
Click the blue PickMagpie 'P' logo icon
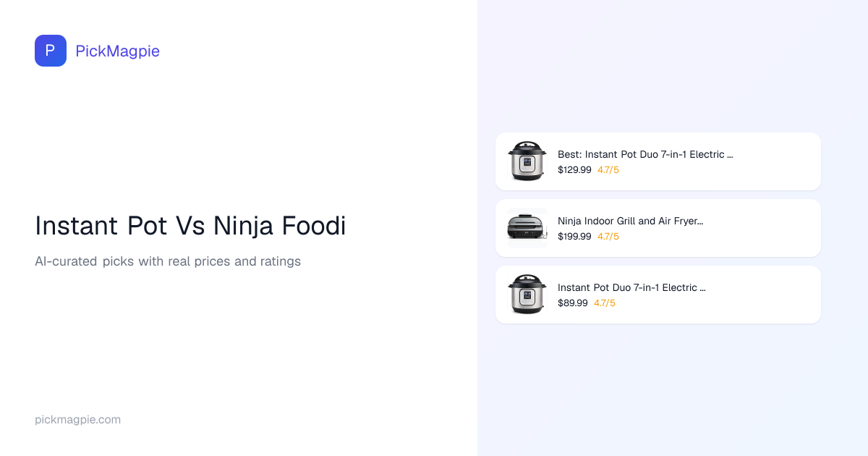pos(51,51)
